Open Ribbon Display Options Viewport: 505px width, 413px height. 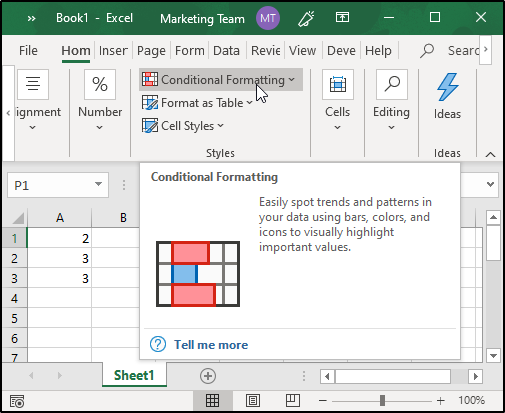click(x=342, y=17)
